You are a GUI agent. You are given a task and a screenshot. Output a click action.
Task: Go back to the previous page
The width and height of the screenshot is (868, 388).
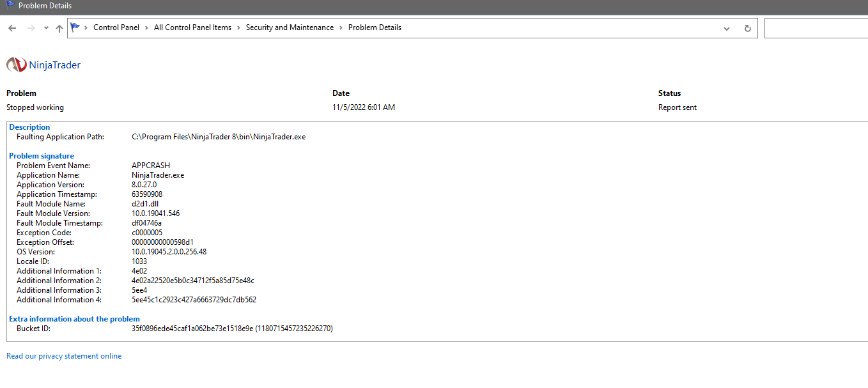12,28
